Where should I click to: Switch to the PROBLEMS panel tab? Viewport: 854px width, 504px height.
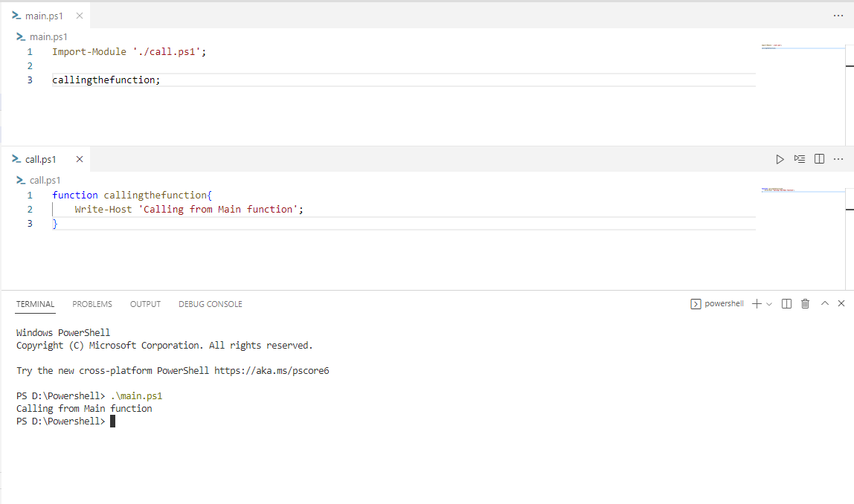(92, 304)
